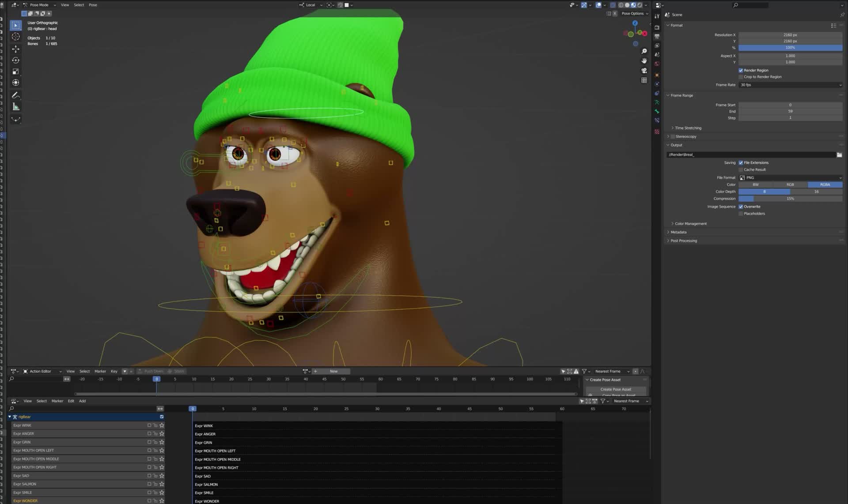Toggle File Extensions checkbox in Saving

click(741, 162)
